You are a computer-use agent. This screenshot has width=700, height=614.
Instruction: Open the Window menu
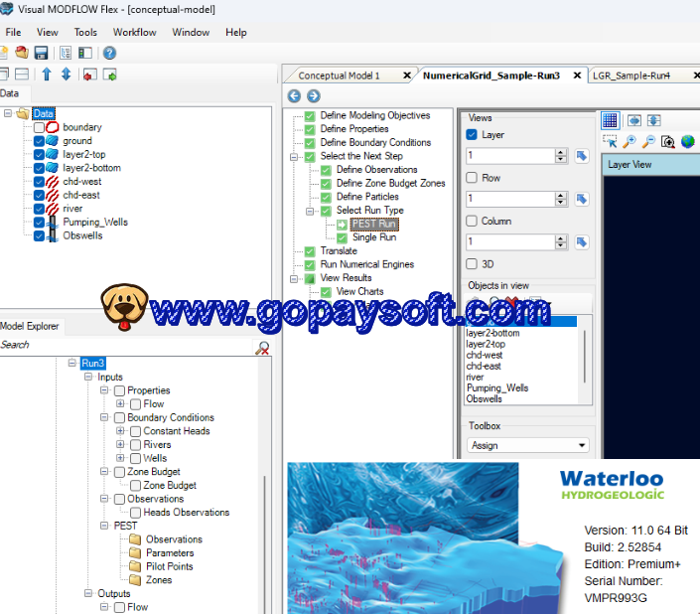(x=191, y=32)
